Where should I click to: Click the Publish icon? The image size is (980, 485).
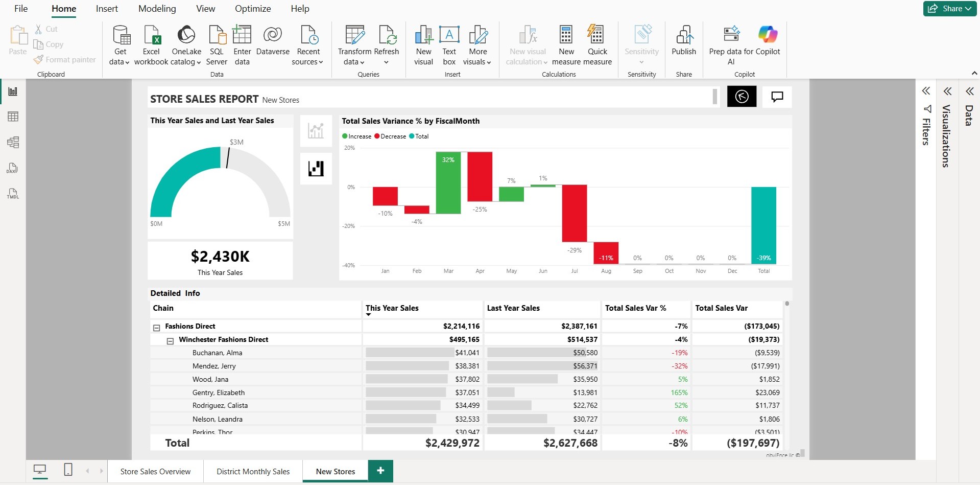click(683, 35)
